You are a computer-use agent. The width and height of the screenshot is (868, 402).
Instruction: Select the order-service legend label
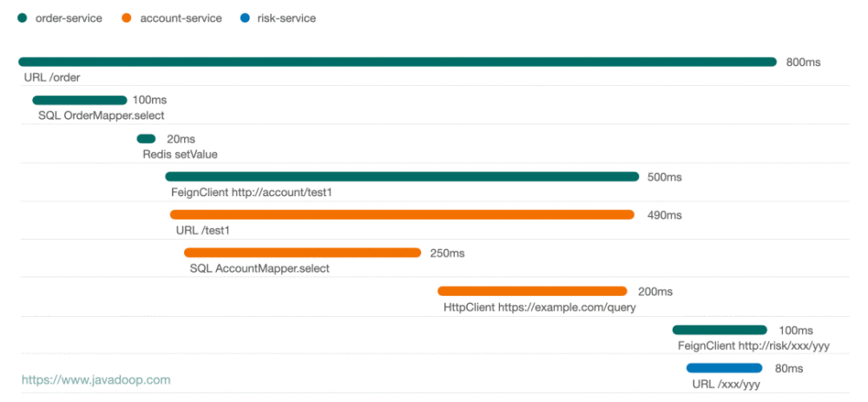click(69, 18)
